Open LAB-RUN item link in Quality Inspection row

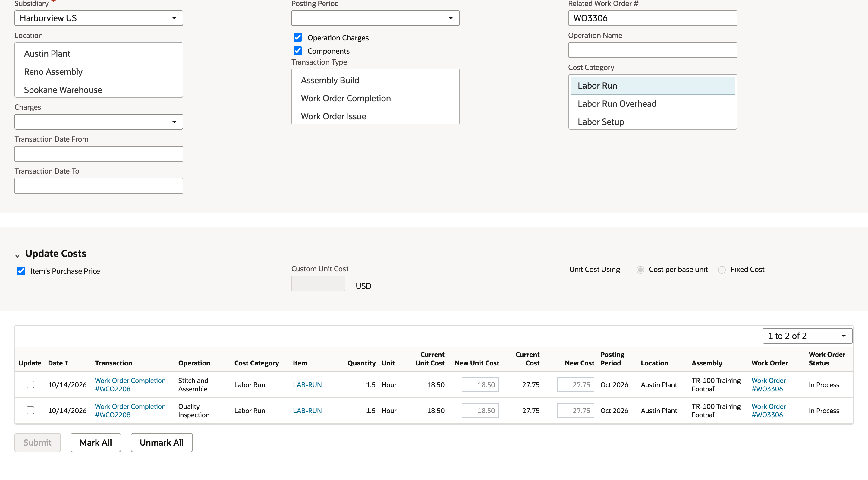pyautogui.click(x=307, y=411)
